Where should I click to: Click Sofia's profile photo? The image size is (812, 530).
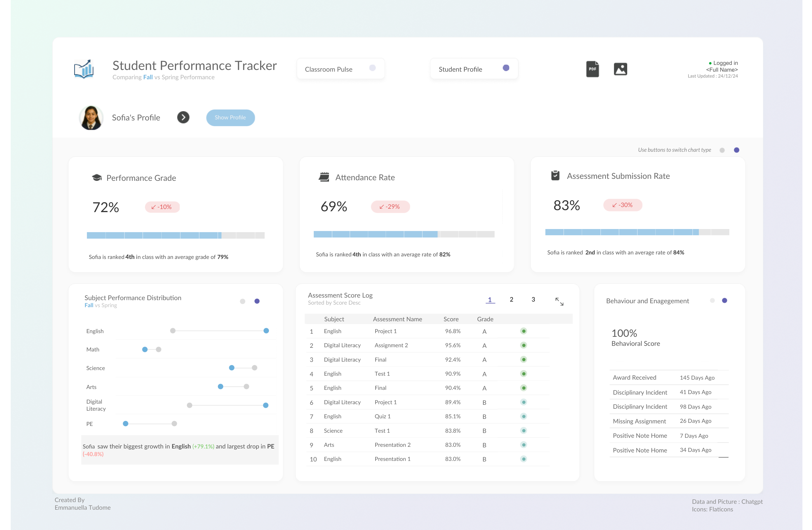pos(91,118)
